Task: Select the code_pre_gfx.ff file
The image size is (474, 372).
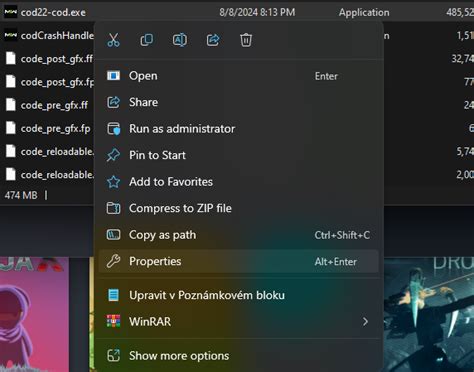Action: click(54, 105)
